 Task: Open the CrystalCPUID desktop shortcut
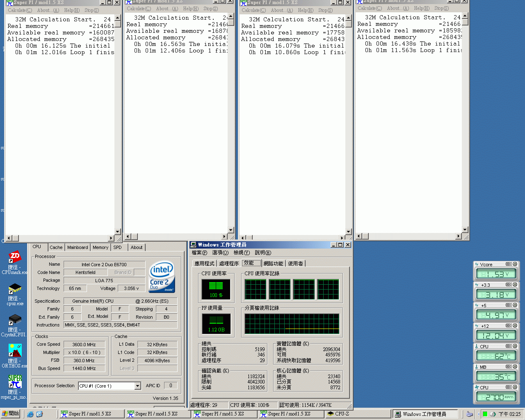[x=15, y=325]
